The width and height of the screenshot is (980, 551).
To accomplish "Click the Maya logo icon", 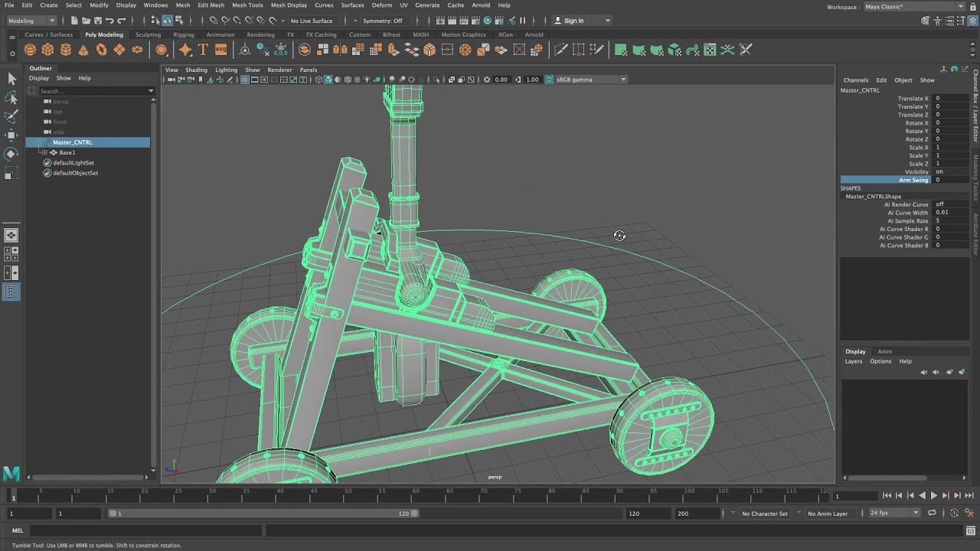I will 11,474.
